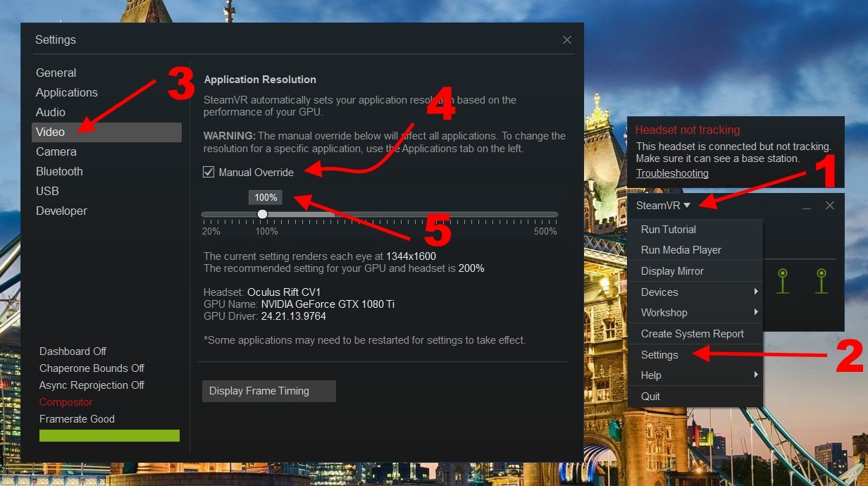Minimize the SteamVR status window

point(807,206)
